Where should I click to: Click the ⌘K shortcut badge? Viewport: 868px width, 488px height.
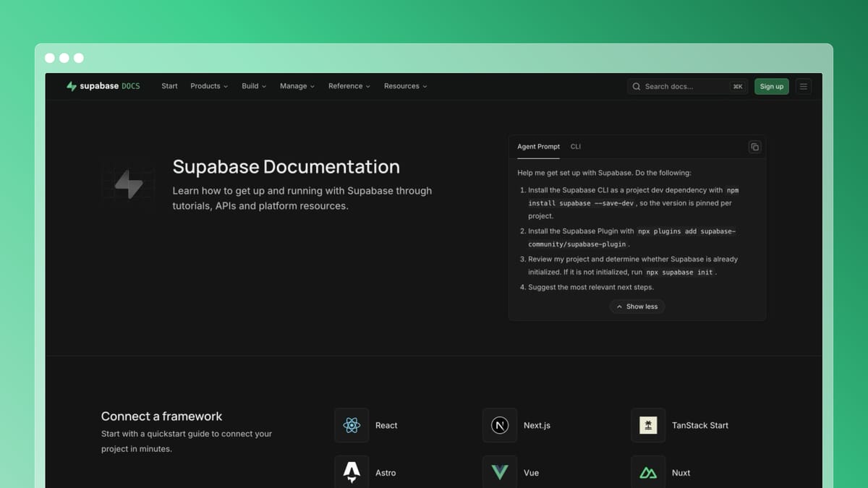click(738, 86)
